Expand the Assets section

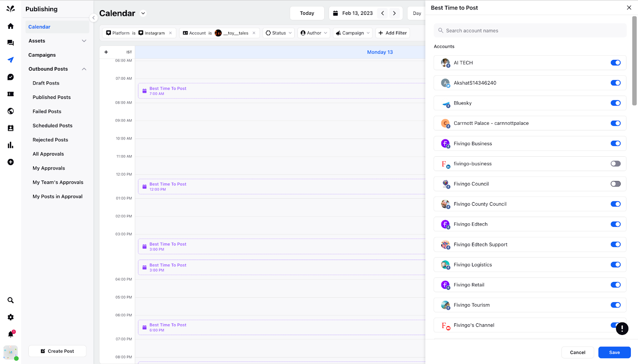coord(84,41)
